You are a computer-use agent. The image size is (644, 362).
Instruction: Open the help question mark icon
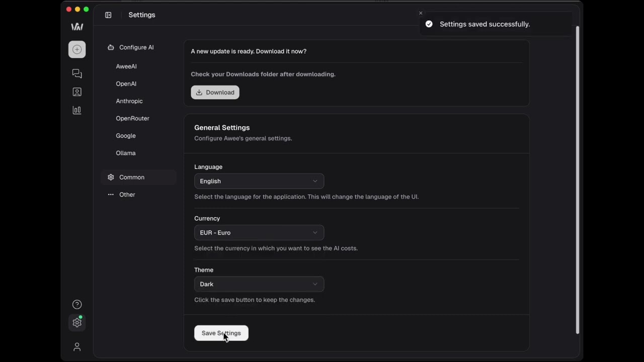click(77, 304)
